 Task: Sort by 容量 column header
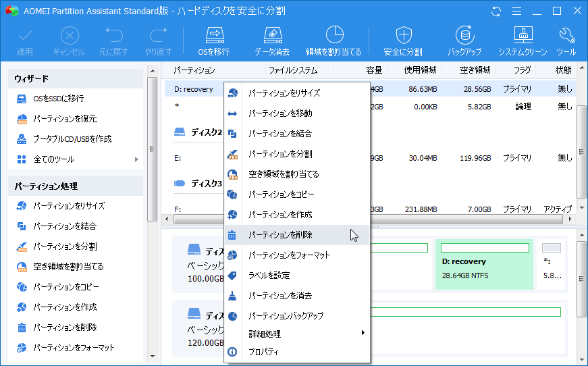click(374, 70)
